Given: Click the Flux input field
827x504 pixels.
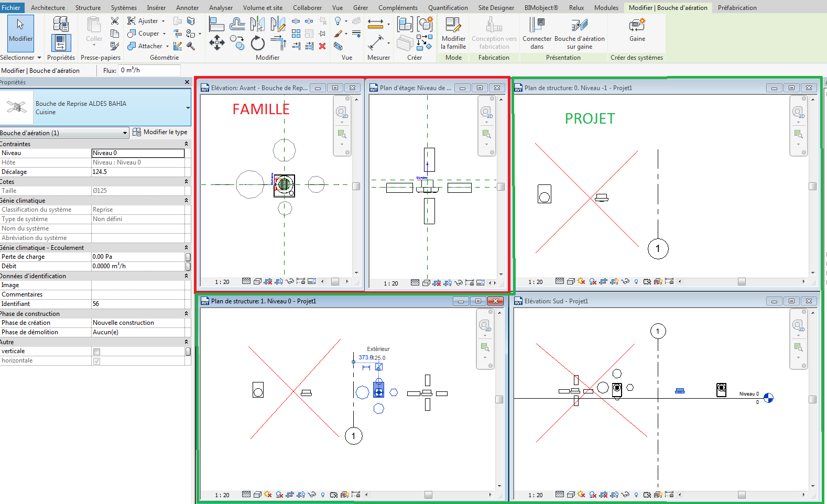Looking at the screenshot, I should pos(149,70).
